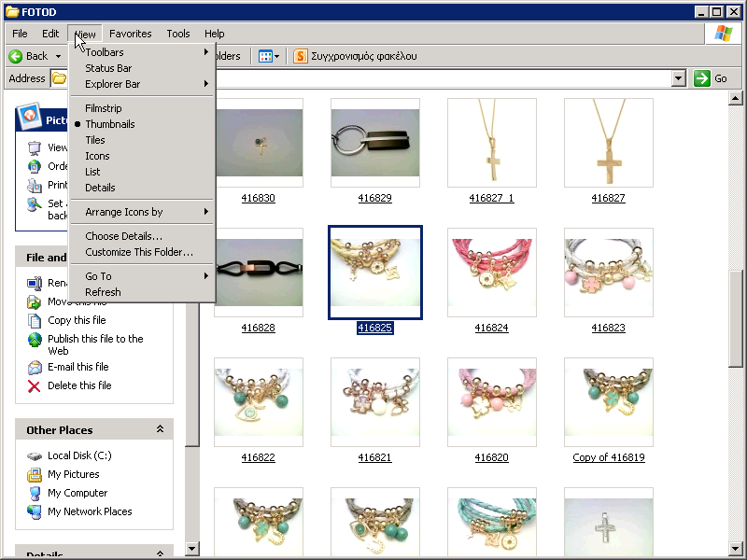Click the Local Disk (C:) drive icon
747x560 pixels.
point(35,455)
